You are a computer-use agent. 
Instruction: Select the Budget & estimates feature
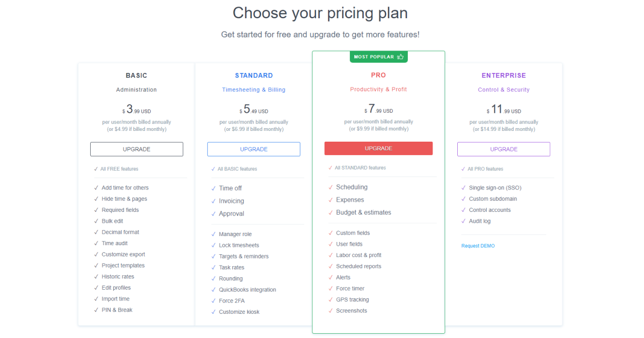point(363,212)
